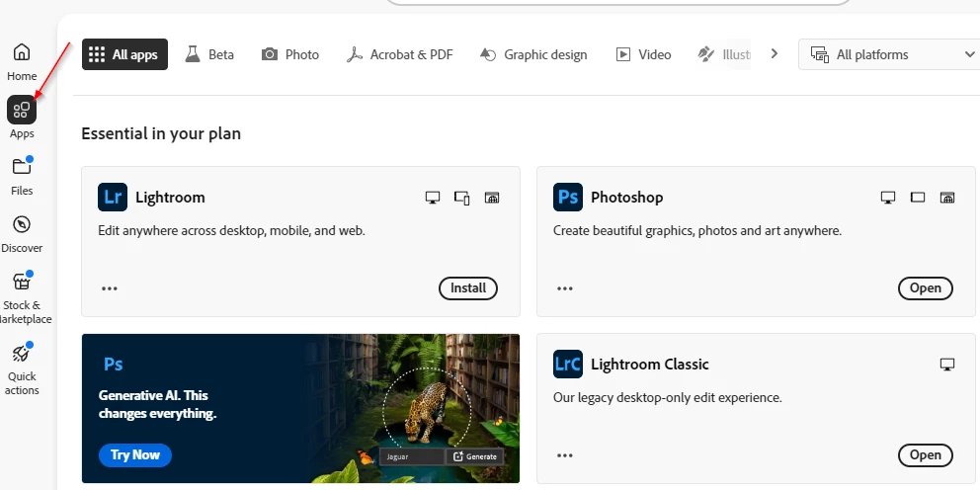Switch to the Photo category
The height and width of the screenshot is (490, 980).
[x=290, y=54]
